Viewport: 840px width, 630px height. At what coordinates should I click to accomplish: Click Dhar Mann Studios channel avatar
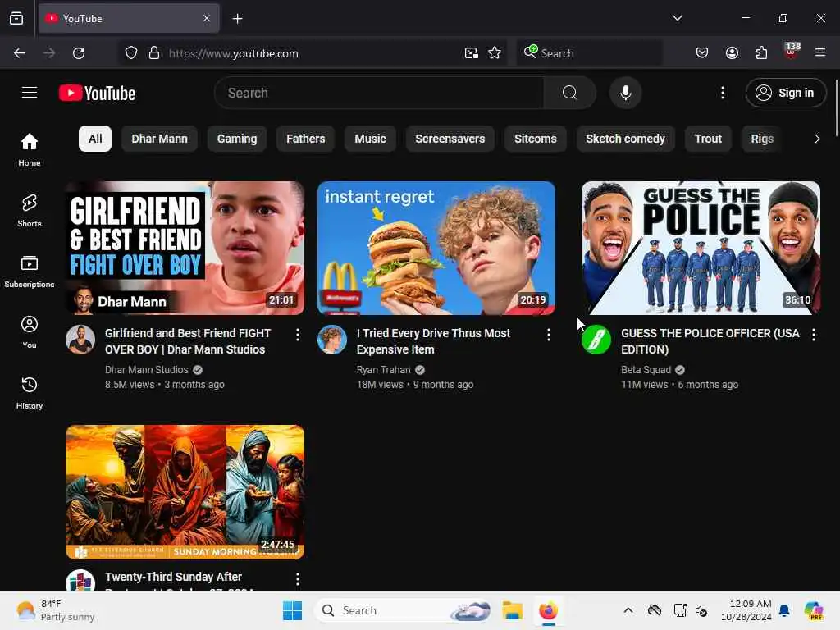[80, 340]
